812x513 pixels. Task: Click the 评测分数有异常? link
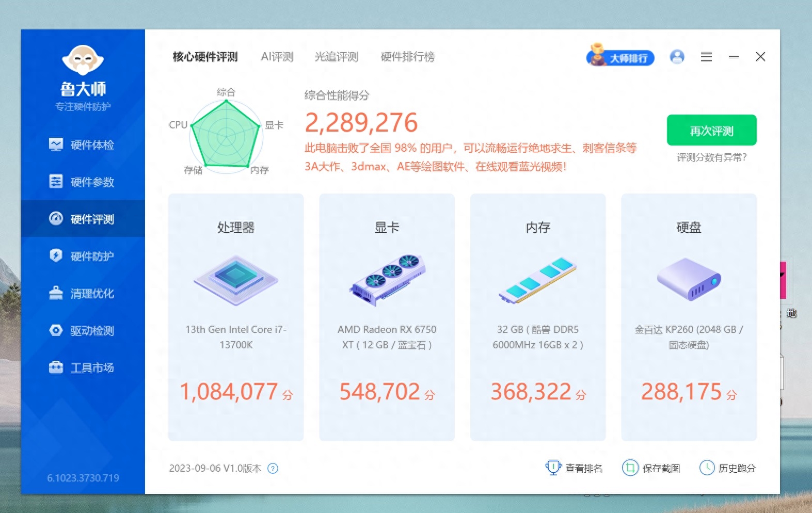[x=711, y=157]
